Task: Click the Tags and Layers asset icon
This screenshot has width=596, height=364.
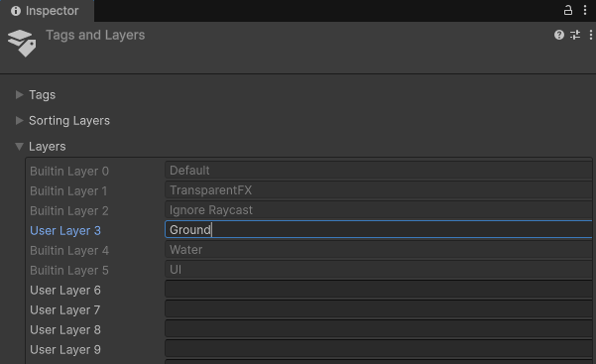Action: click(22, 43)
